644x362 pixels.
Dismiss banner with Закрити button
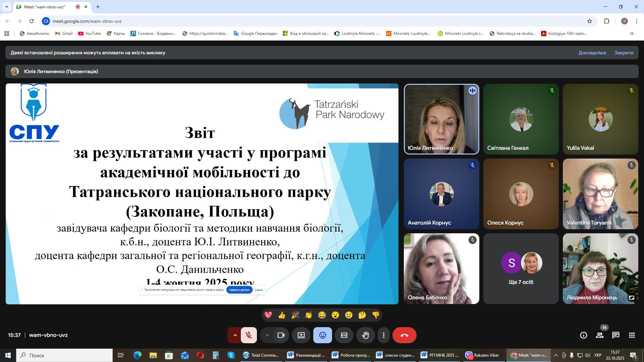tap(624, 53)
